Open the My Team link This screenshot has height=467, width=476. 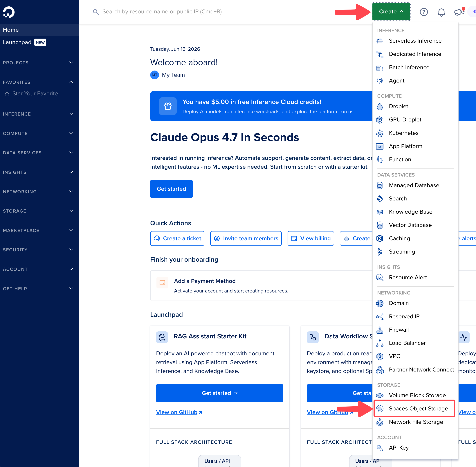click(x=173, y=75)
